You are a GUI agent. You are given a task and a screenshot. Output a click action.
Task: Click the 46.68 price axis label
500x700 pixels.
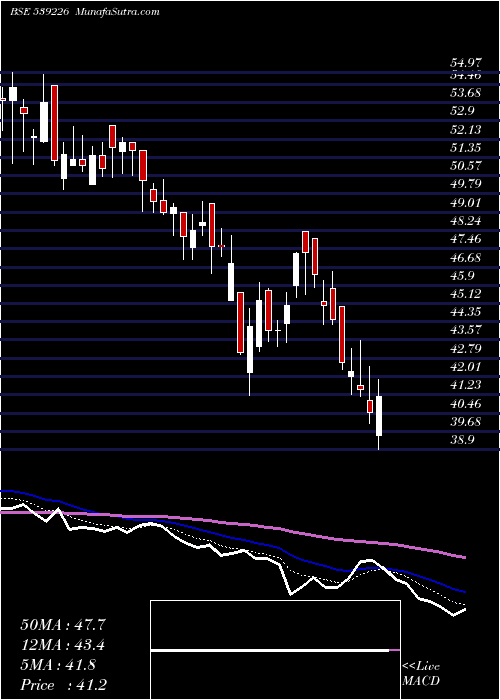(466, 258)
